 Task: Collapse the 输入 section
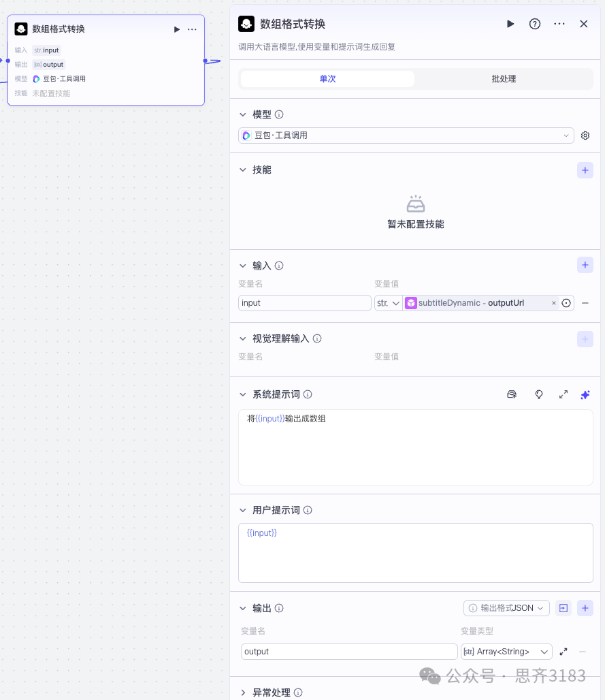[243, 266]
